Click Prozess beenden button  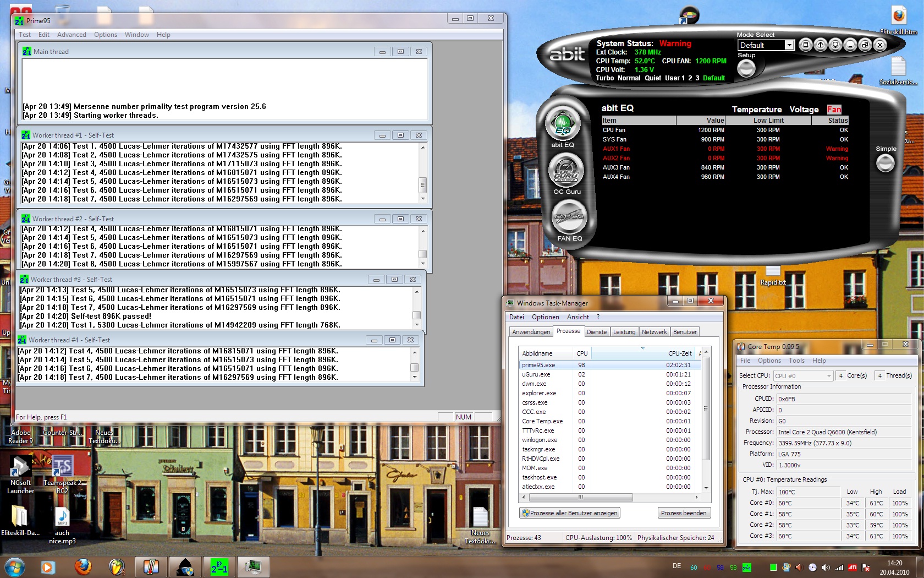point(684,513)
